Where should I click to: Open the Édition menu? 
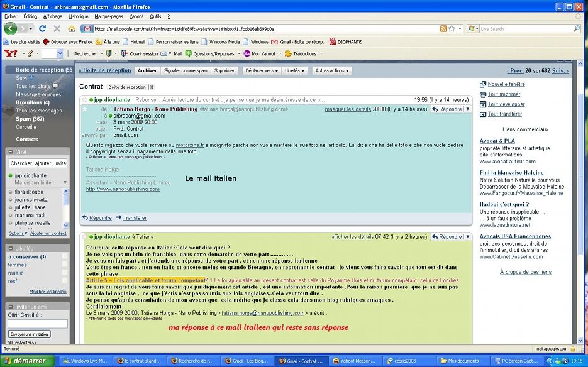point(30,16)
